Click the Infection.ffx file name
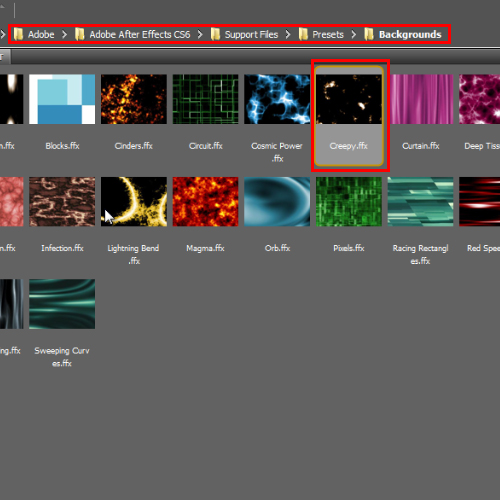This screenshot has height=500, width=500. tap(62, 248)
